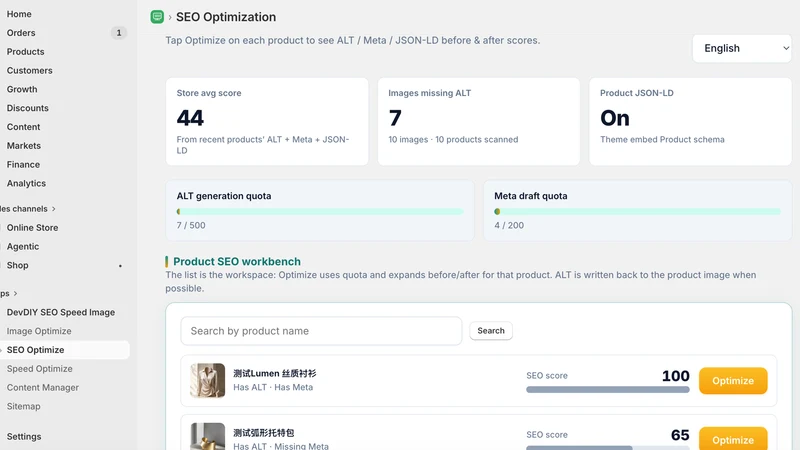Click Theme embed Product schema text
Image resolution: width=800 pixels, height=450 pixels.
(662, 140)
